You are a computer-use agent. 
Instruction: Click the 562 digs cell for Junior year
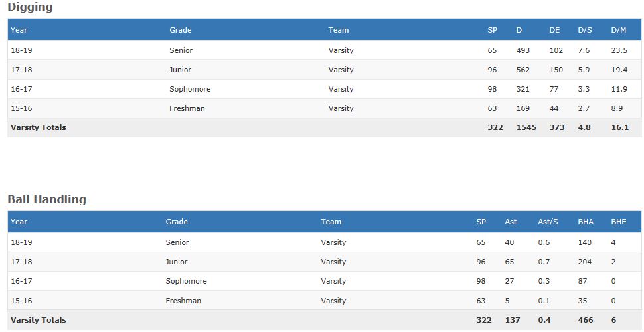(523, 70)
